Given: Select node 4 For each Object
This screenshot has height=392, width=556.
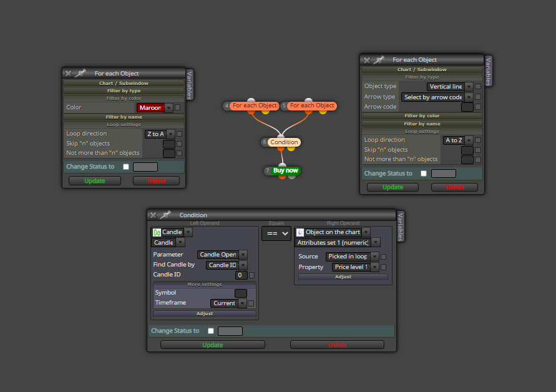Looking at the screenshot, I should [254, 105].
